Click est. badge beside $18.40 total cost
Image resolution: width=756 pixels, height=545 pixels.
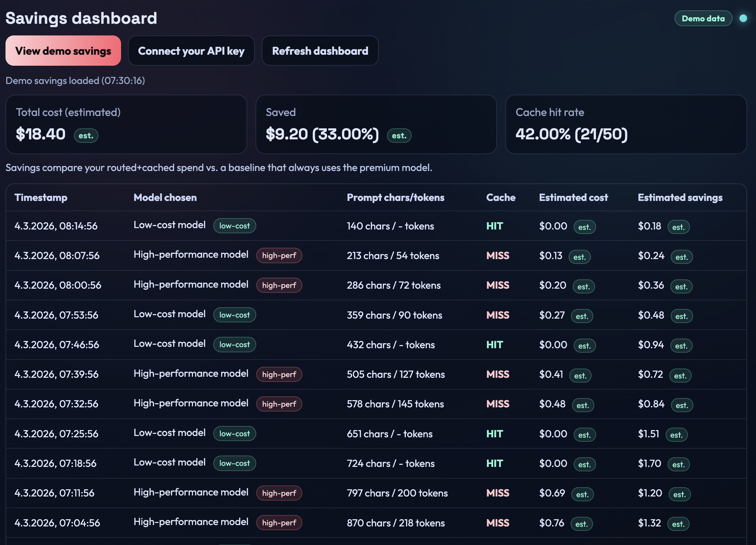click(86, 136)
